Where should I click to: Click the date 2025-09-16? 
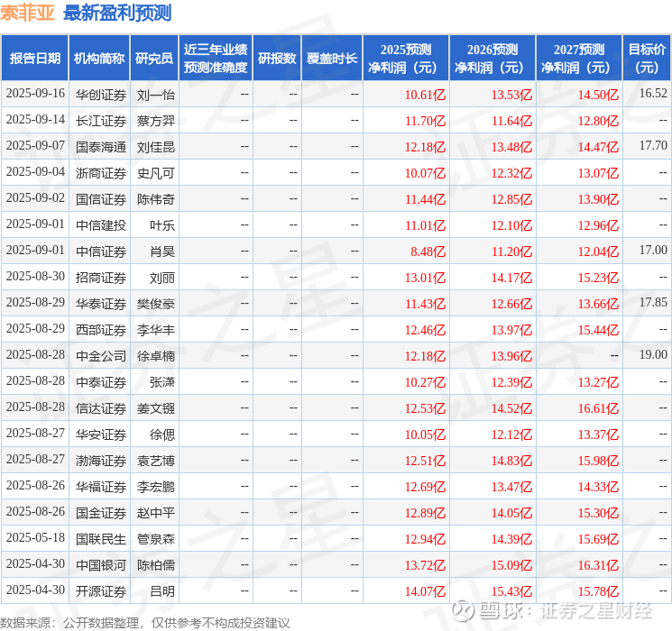tap(35, 94)
